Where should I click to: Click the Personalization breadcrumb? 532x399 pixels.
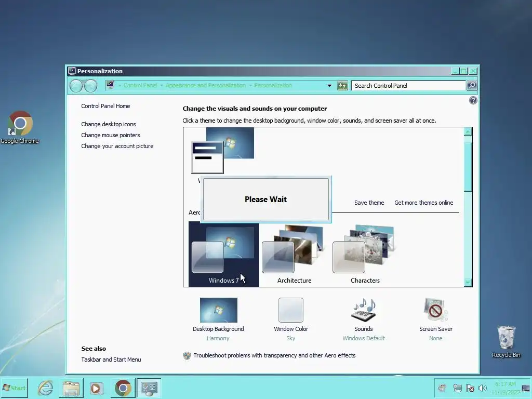273,85
